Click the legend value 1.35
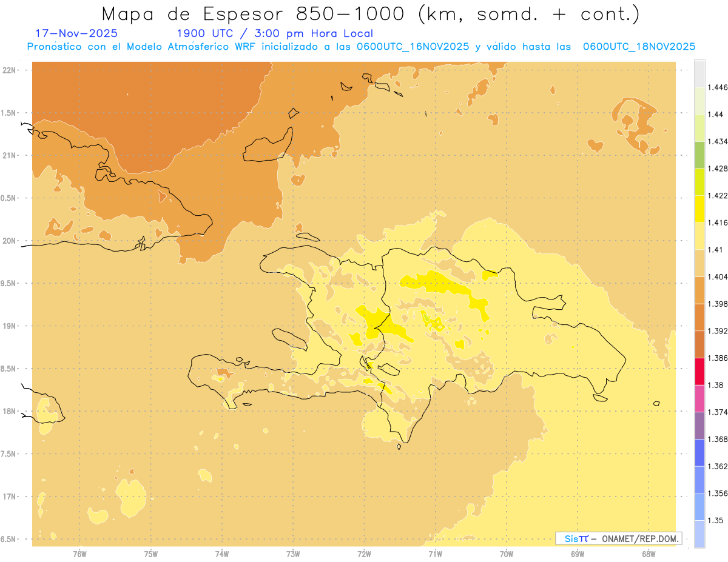Image resolution: width=728 pixels, height=562 pixels. tap(716, 520)
